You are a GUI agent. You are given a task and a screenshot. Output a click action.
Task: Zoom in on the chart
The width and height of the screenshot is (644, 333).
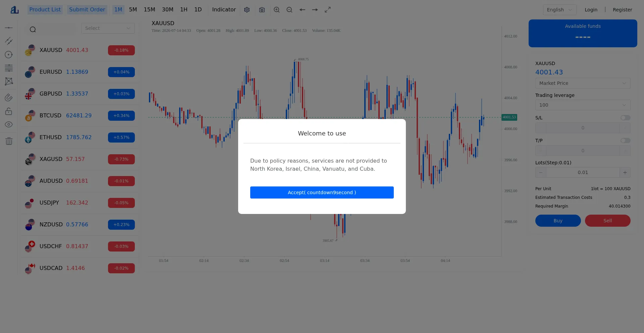[x=277, y=10]
